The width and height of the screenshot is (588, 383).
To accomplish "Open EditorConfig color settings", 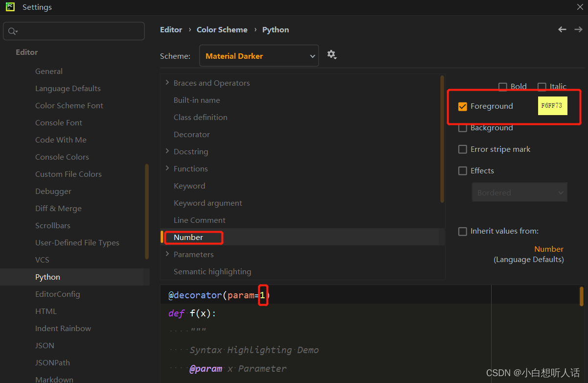I will coord(57,294).
